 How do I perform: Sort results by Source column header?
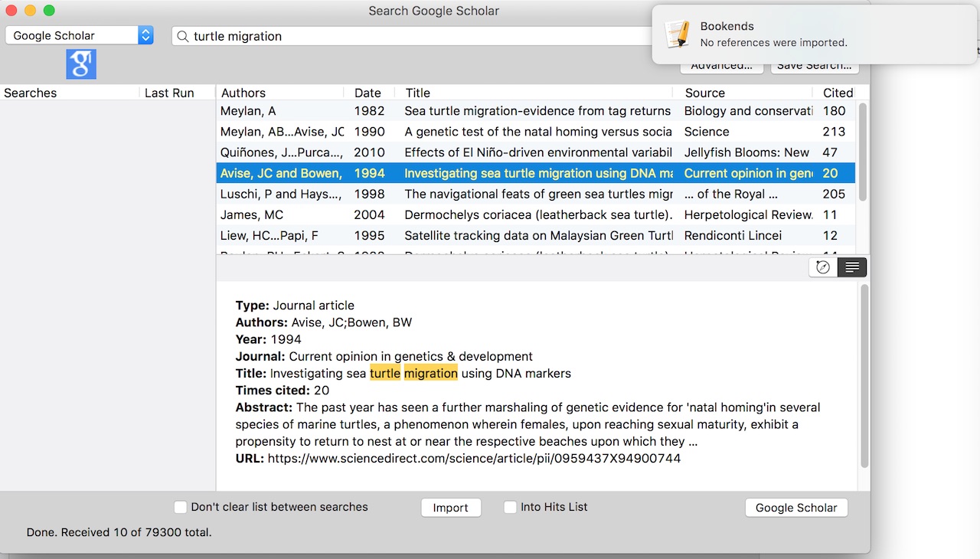coord(743,93)
